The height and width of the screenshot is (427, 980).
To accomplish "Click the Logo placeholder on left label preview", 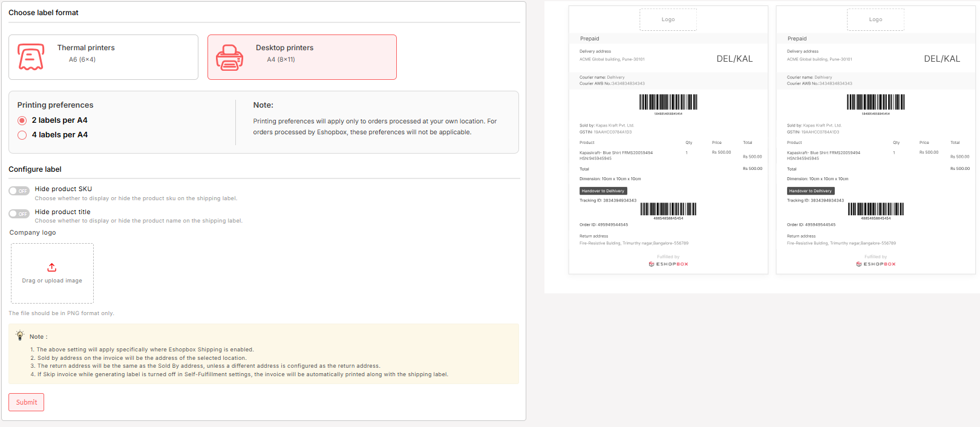I will coord(668,19).
